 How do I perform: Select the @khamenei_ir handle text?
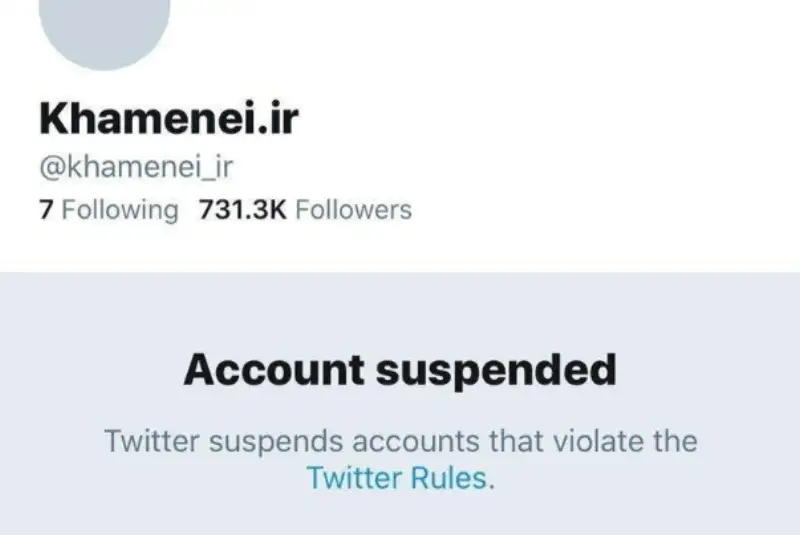click(135, 167)
